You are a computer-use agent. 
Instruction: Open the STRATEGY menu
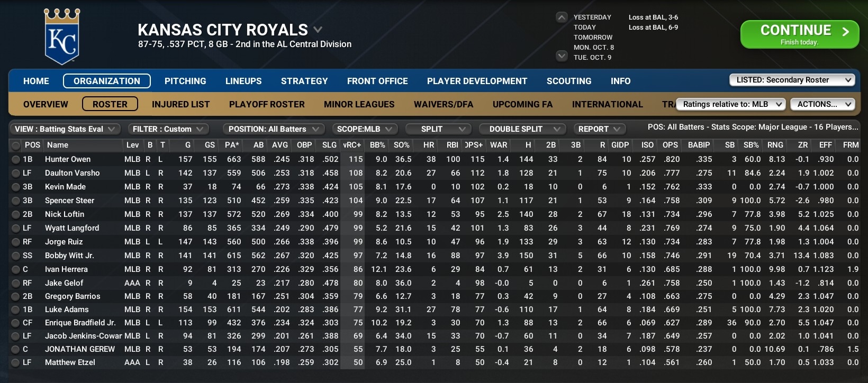[x=304, y=81]
